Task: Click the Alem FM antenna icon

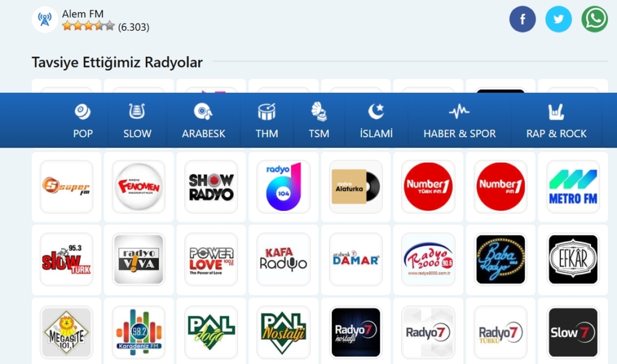Action: tap(45, 19)
